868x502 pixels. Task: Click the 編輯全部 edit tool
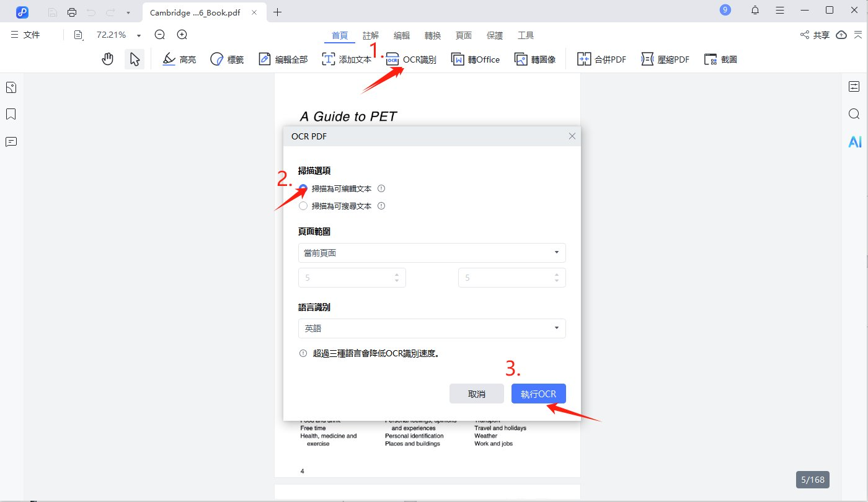[283, 58]
